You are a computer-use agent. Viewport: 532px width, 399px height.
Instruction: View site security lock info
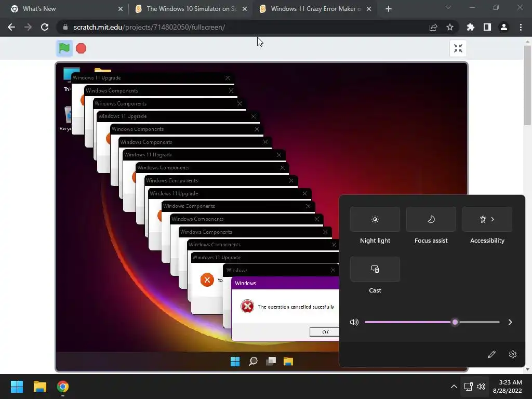click(65, 27)
